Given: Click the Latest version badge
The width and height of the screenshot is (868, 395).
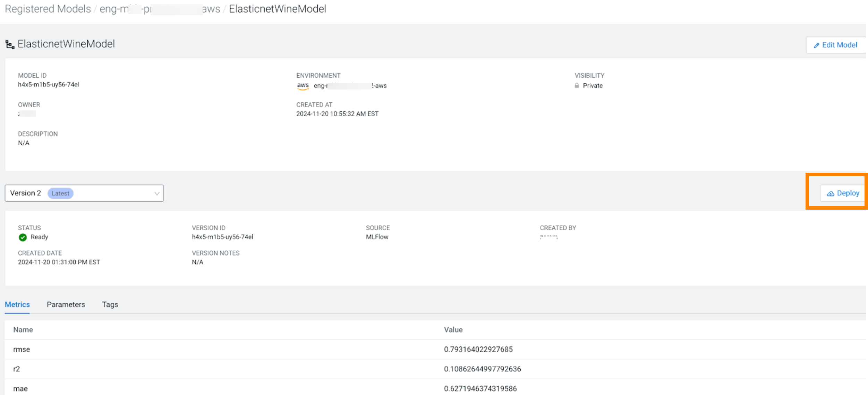Looking at the screenshot, I should point(60,193).
